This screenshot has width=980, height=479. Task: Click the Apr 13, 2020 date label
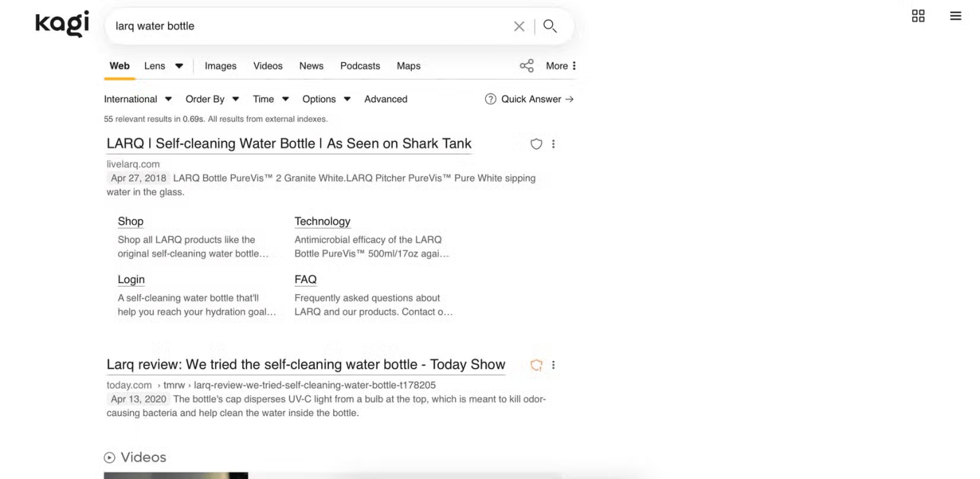point(139,399)
